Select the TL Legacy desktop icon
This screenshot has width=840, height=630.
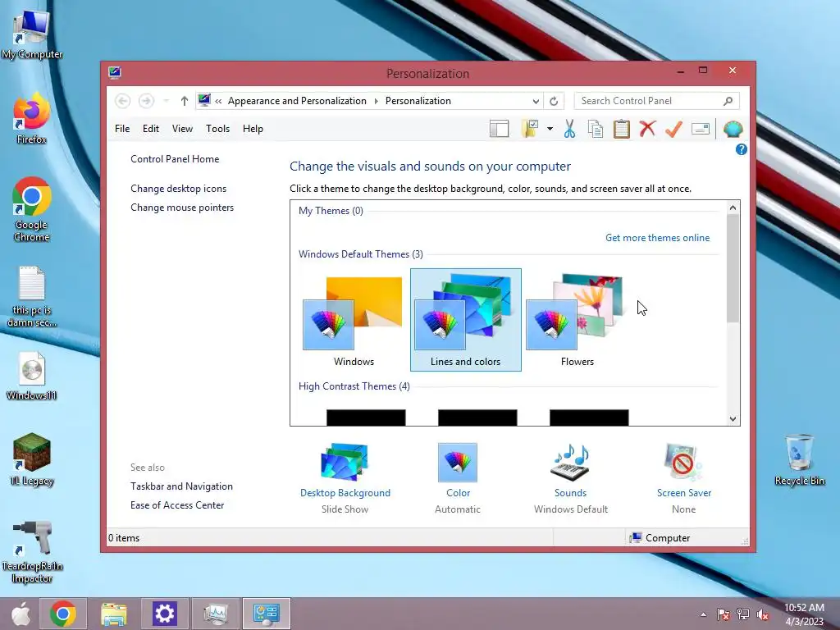tap(32, 460)
